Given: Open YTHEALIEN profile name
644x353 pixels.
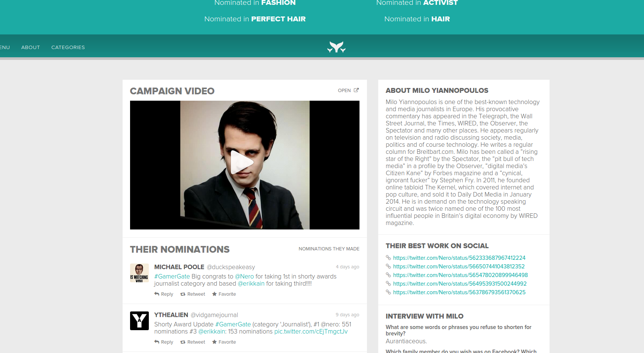Looking at the screenshot, I should 171,315.
